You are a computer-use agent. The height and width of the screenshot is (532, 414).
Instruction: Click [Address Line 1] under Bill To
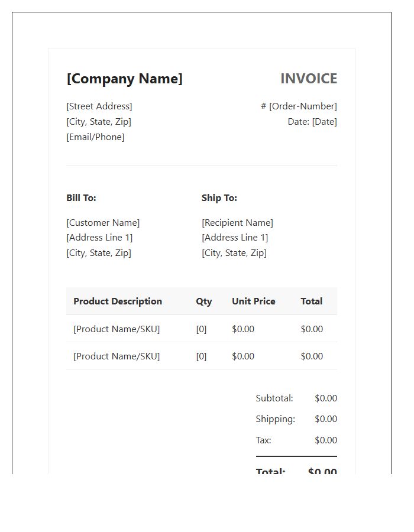(100, 238)
